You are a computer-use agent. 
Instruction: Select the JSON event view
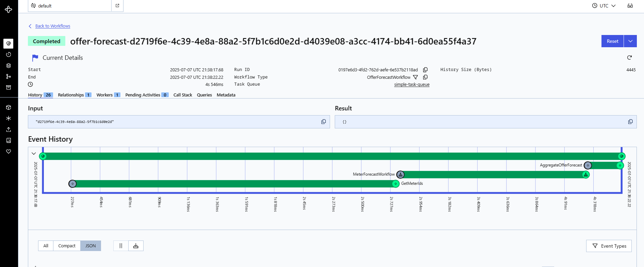[90, 246]
